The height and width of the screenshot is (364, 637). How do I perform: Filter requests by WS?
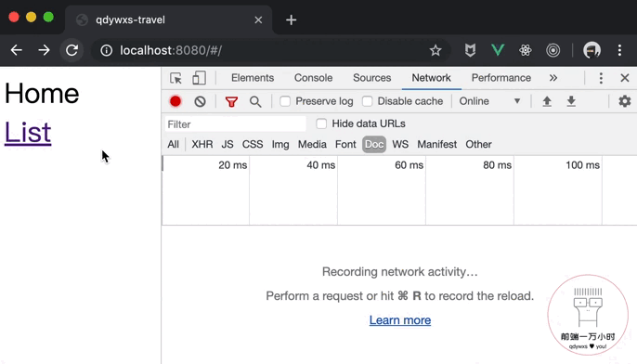(400, 144)
